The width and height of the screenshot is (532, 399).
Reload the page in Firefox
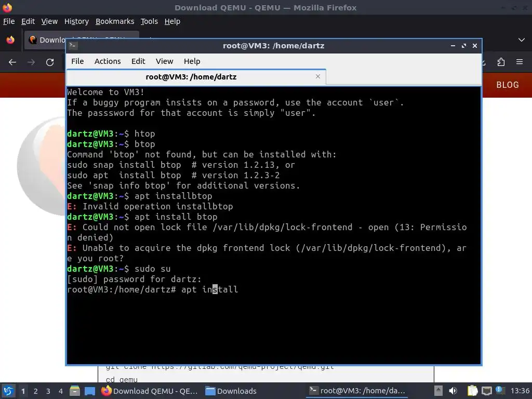pos(50,62)
